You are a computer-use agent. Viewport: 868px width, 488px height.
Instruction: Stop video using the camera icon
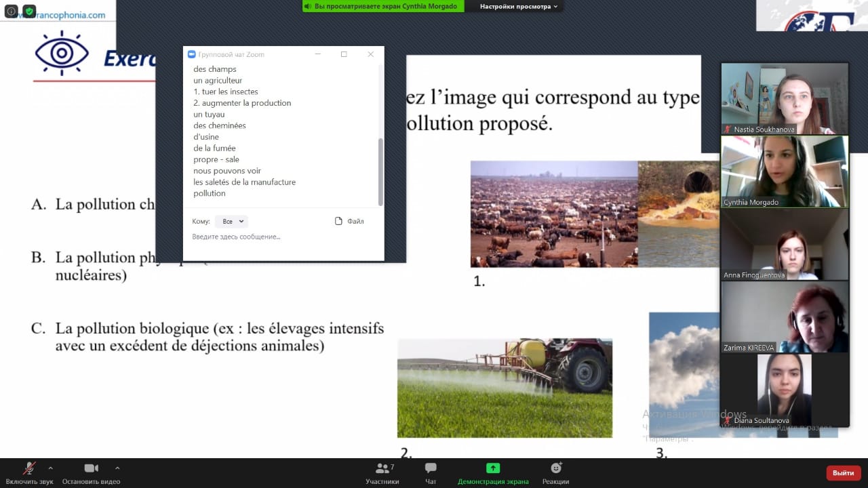pyautogui.click(x=91, y=469)
